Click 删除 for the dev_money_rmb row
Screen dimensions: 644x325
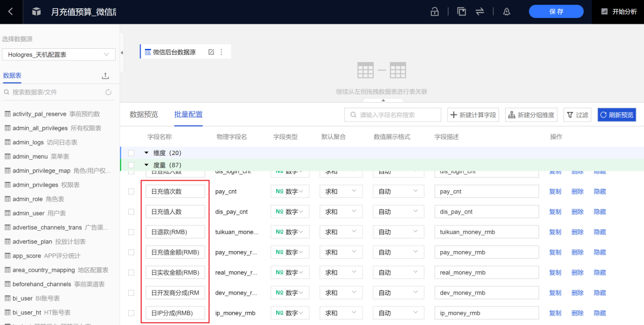(x=577, y=293)
